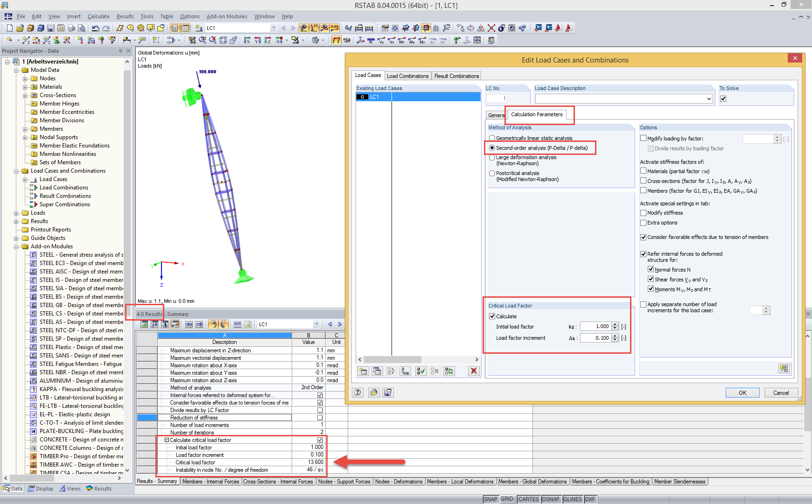Open the dialog help icon
This screenshot has width=812, height=504.
pyautogui.click(x=358, y=392)
